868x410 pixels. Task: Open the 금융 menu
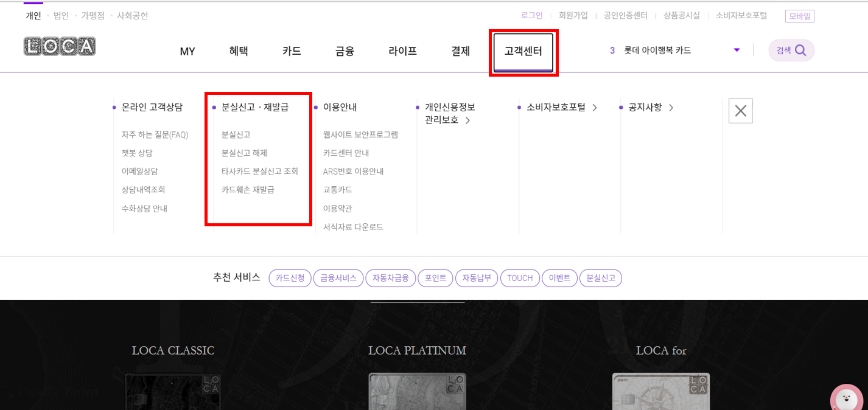pos(345,51)
